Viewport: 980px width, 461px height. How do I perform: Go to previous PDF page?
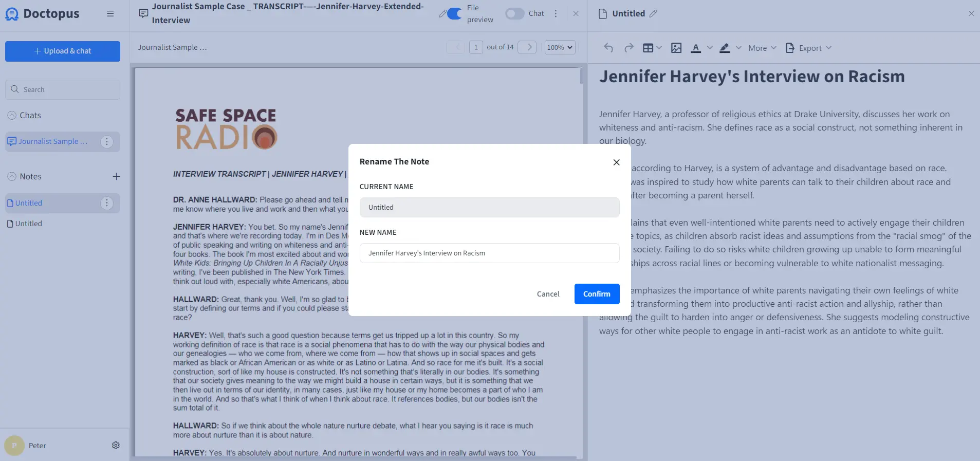click(x=456, y=47)
